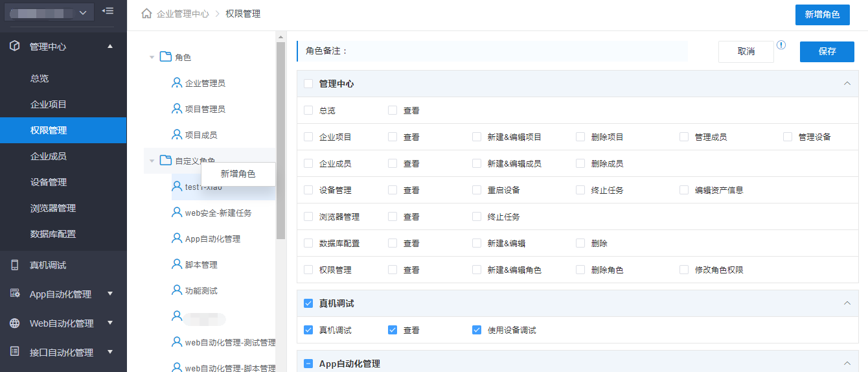The image size is (868, 372).
Task: Click the user icon of web安全-新建任务
Action: tap(177, 212)
